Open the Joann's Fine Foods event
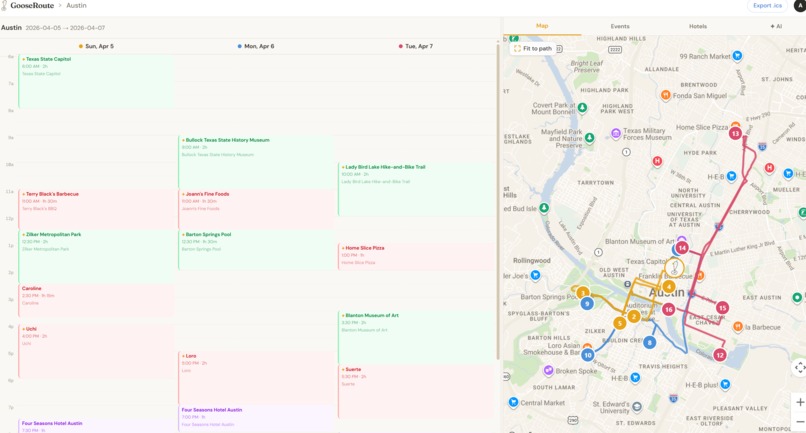The height and width of the screenshot is (433, 806). coord(257,209)
